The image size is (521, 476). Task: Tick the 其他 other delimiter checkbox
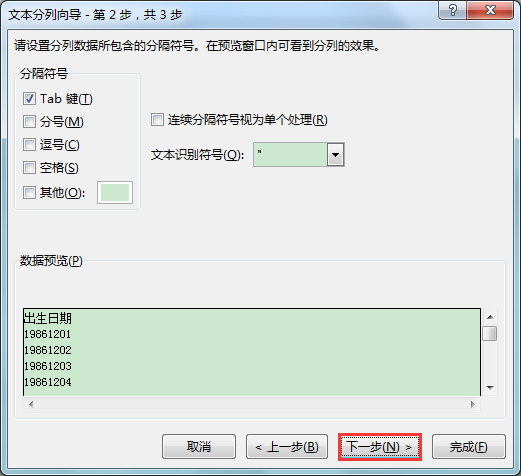pos(29,192)
